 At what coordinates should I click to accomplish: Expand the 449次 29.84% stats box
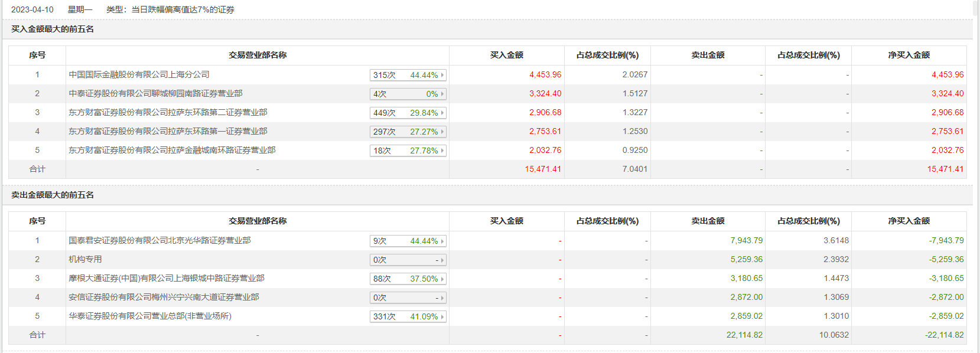[408, 113]
